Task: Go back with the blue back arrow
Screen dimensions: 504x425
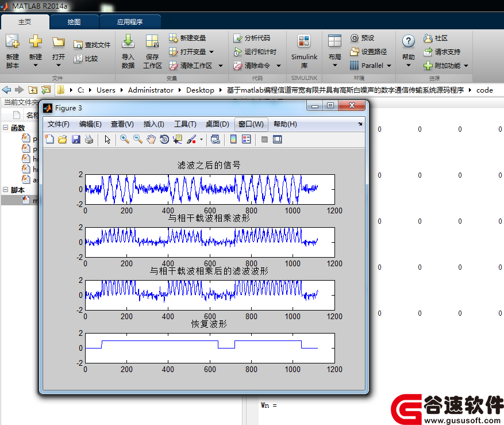Action: tap(6, 90)
